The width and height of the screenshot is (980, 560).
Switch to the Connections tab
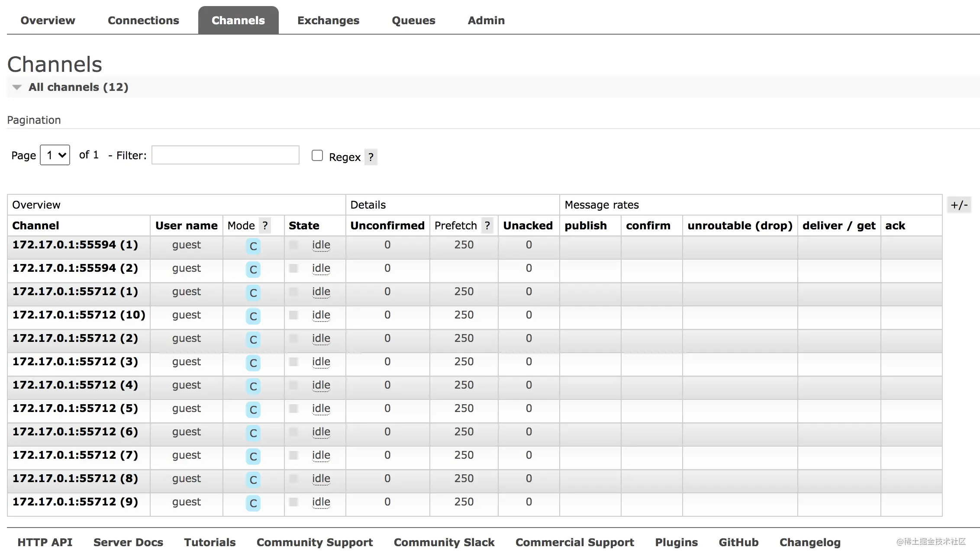[x=143, y=20]
